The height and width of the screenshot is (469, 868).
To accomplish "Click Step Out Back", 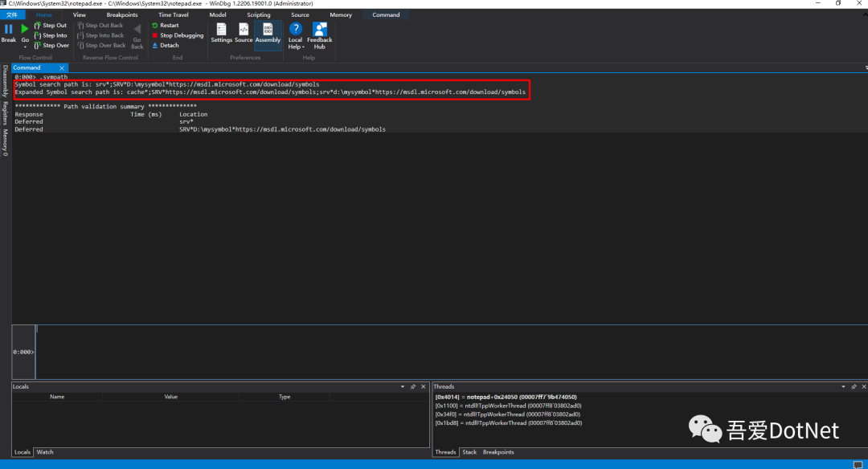I will (100, 26).
